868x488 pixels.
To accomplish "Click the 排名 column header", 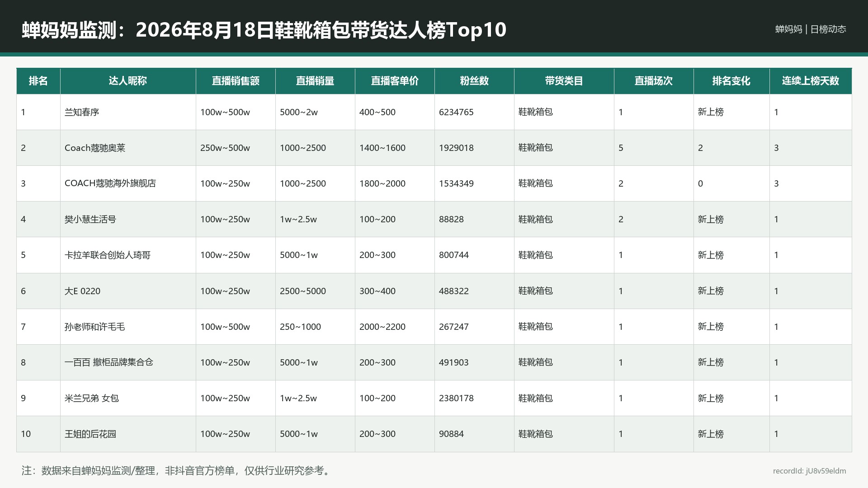I will click(38, 81).
